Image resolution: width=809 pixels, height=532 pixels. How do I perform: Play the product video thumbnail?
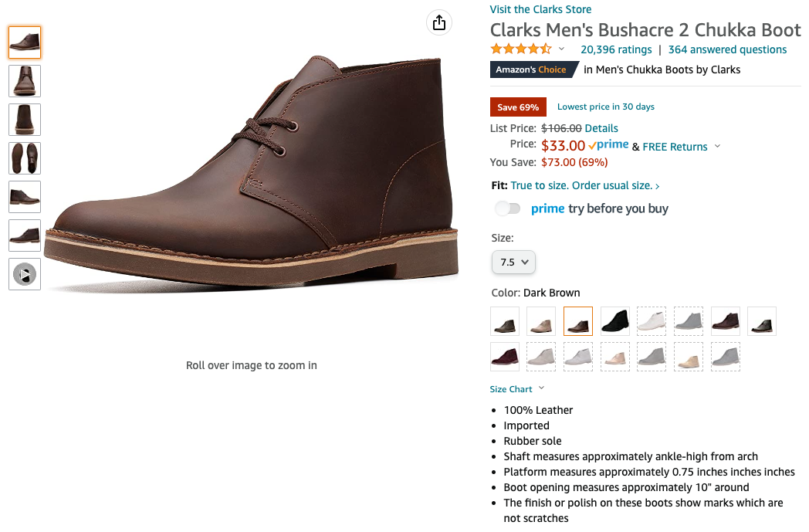point(25,274)
